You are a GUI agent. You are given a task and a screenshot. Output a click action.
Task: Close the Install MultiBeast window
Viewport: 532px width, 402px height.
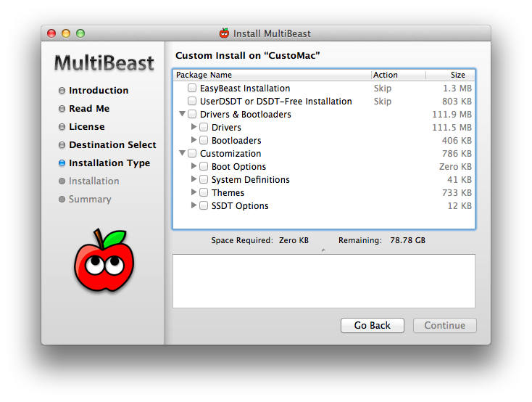[x=51, y=33]
